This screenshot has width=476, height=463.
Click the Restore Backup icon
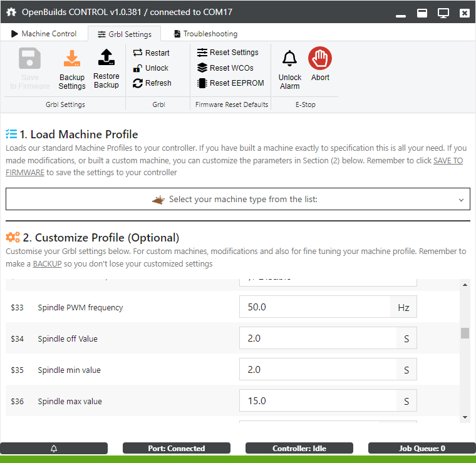(x=106, y=58)
